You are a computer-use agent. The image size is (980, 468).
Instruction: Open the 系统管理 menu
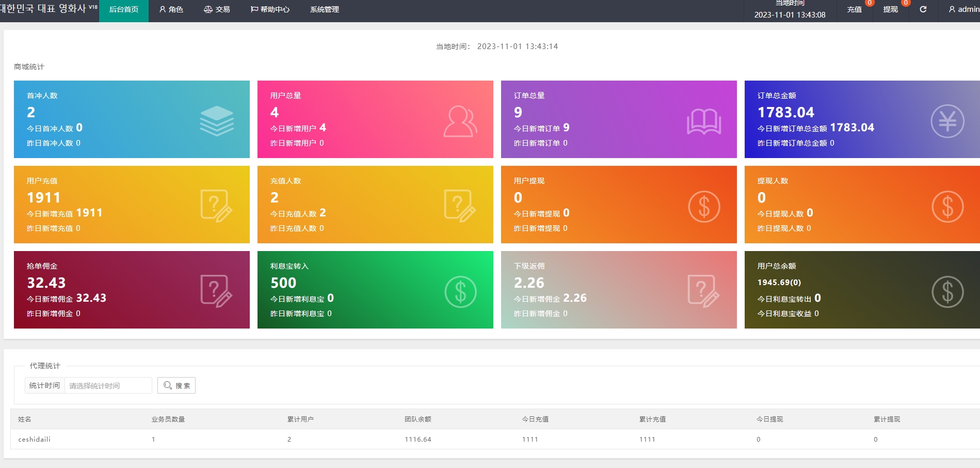pyautogui.click(x=324, y=9)
